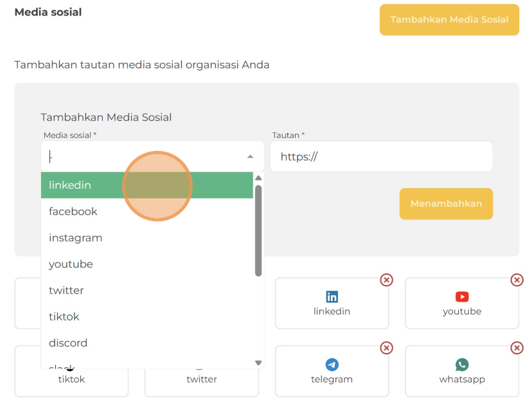532x414 pixels.
Task: Click the Telegram logo icon
Action: [x=332, y=365]
